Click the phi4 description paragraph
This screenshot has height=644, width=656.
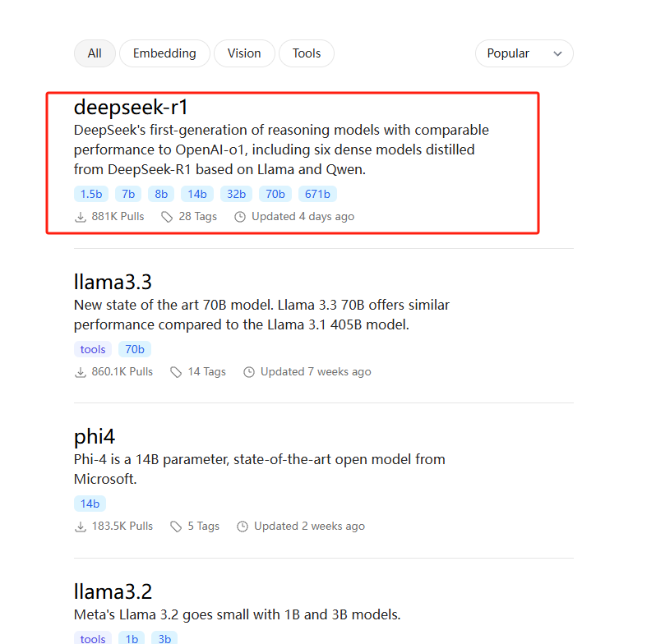260,469
